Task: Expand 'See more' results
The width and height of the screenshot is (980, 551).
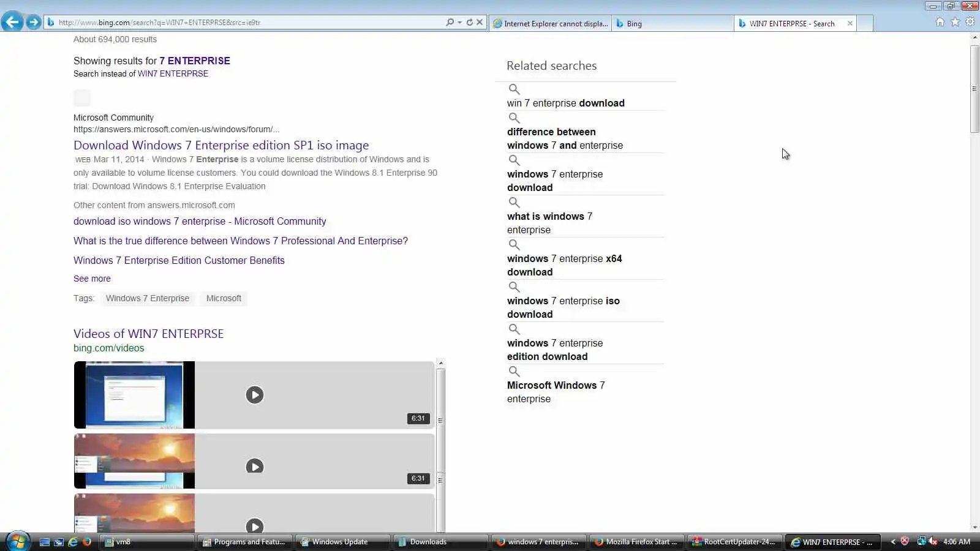Action: click(92, 279)
